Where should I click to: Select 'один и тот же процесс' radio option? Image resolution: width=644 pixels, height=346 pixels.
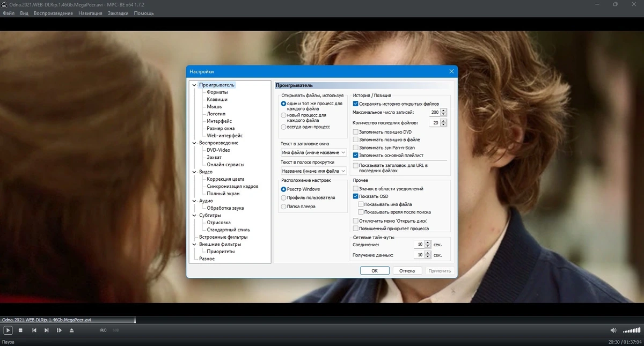click(x=284, y=103)
